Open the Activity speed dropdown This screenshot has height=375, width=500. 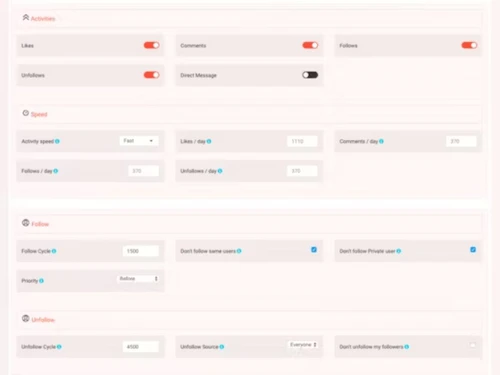(x=139, y=141)
